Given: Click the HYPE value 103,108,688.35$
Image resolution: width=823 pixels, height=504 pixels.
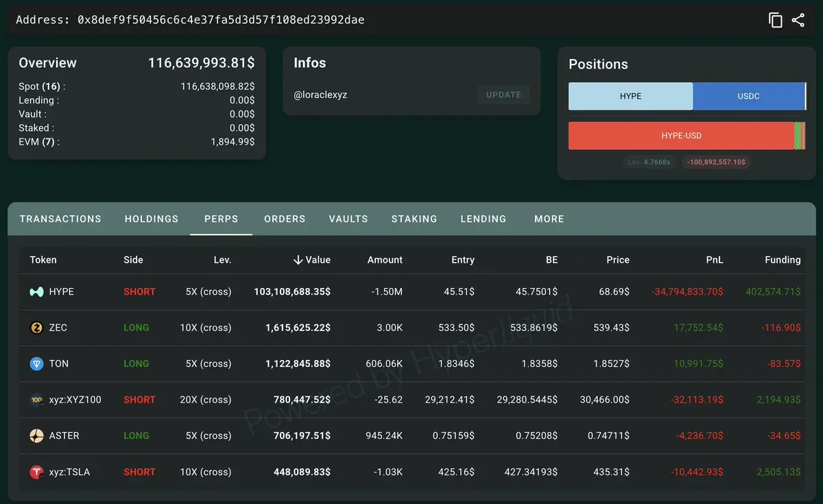Looking at the screenshot, I should 292,291.
